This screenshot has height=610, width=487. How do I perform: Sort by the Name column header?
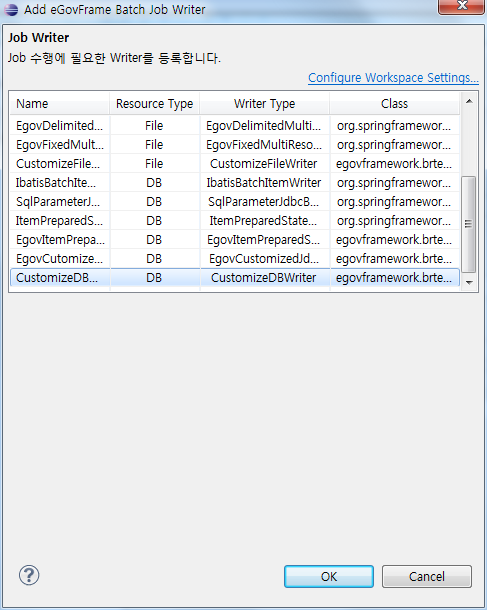point(60,103)
